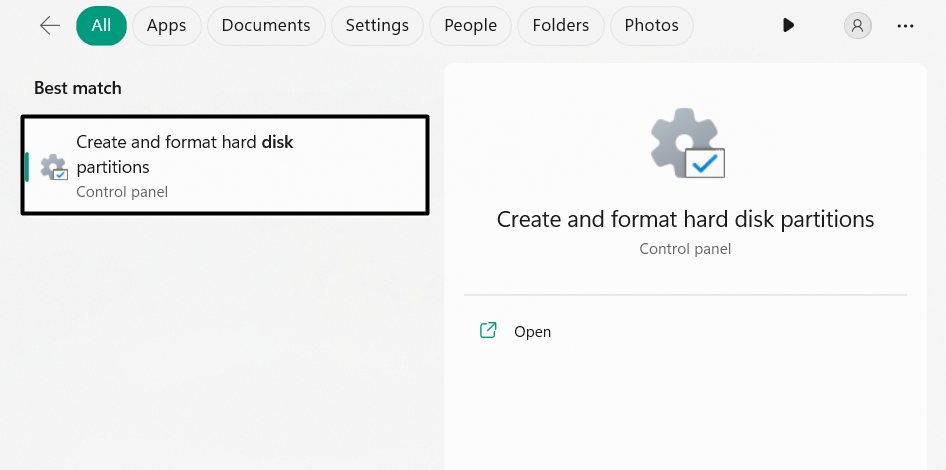This screenshot has width=946, height=470.
Task: Click Control panel subtitle in Best match result
Action: click(x=122, y=192)
